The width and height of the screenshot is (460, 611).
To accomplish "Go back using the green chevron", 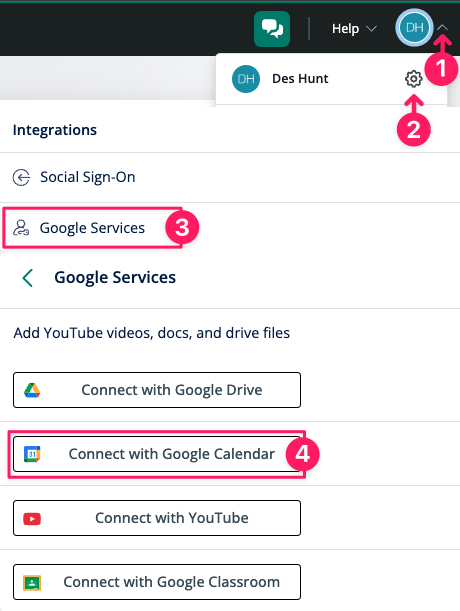I will pyautogui.click(x=28, y=278).
